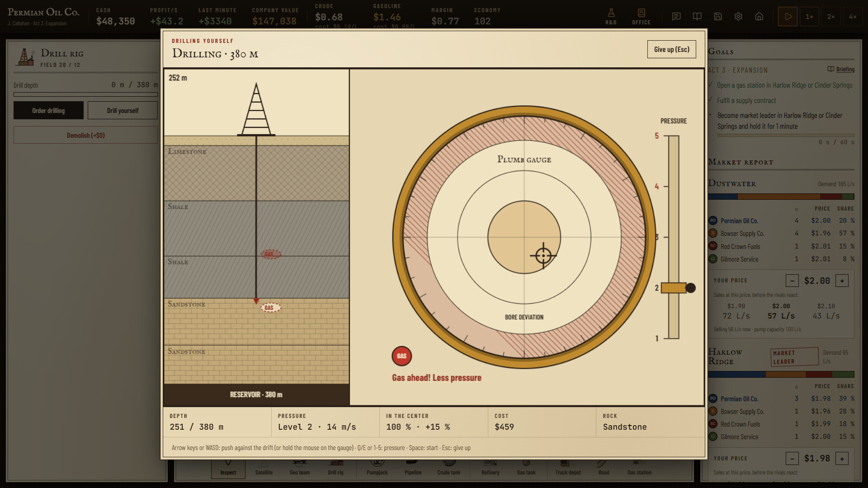Select the Truck depot build tool
The height and width of the screenshot is (488, 868).
click(568, 468)
